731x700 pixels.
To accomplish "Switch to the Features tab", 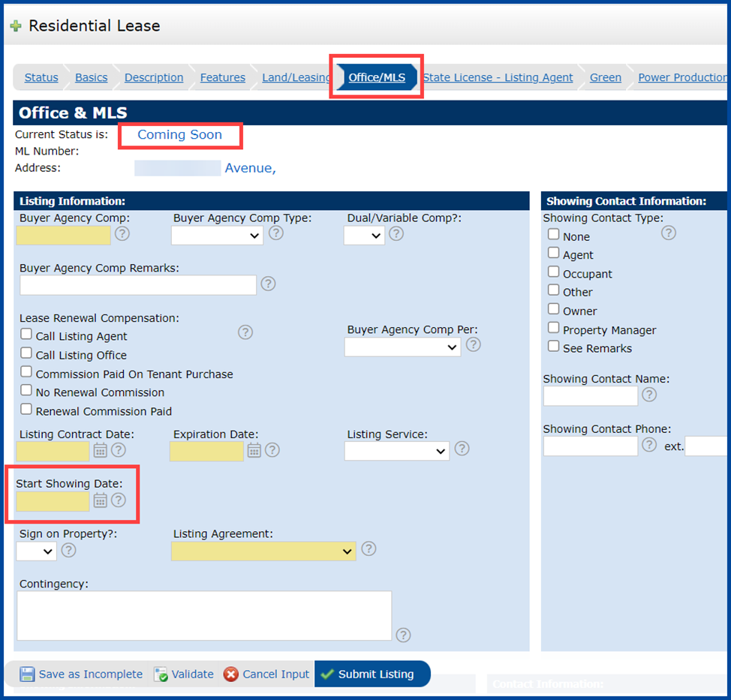I will 223,77.
